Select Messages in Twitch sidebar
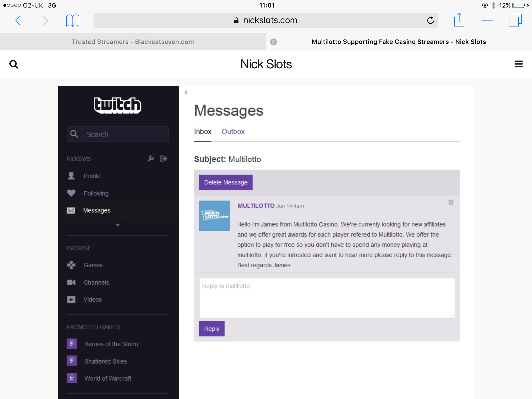This screenshot has width=532, height=399. coord(97,210)
